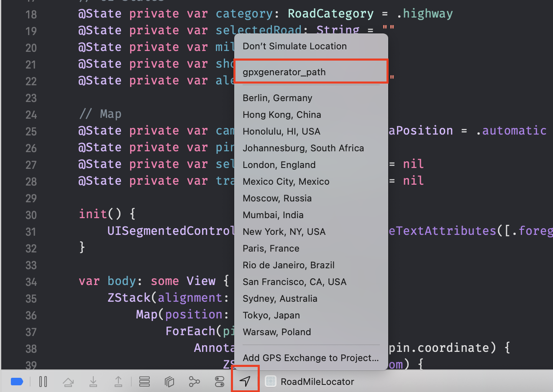Select Berlin, Germany from the menu
Viewport: 553px width, 392px height.
(x=277, y=98)
